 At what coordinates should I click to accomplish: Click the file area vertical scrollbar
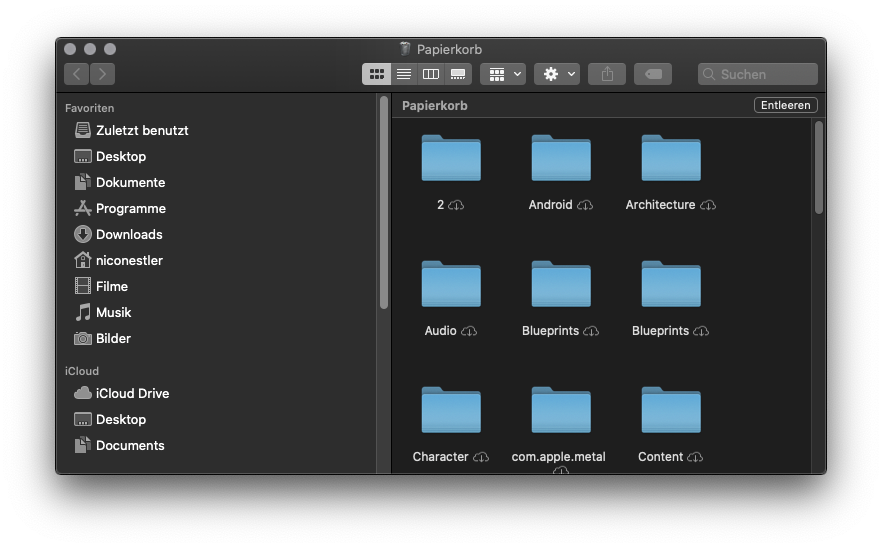pos(818,166)
